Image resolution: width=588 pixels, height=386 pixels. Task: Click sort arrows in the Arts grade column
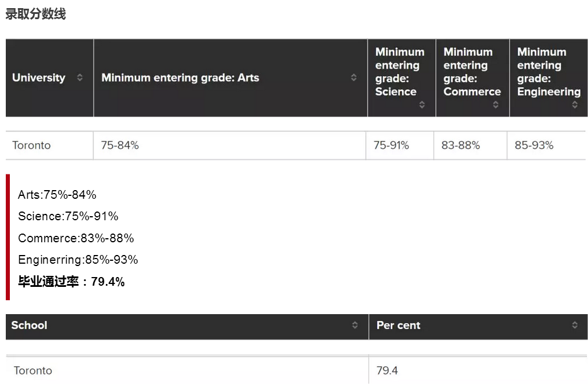[354, 78]
